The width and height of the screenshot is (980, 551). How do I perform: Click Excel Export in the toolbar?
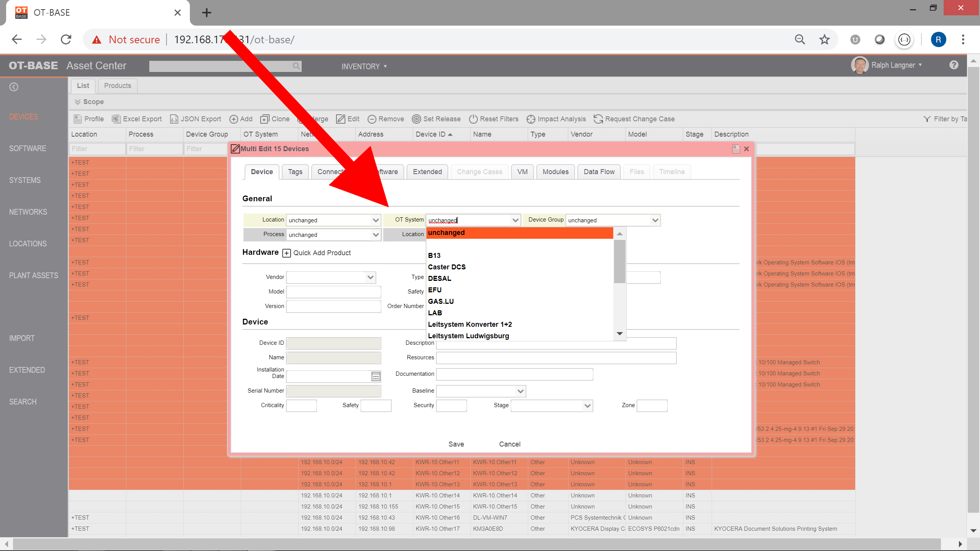point(137,119)
